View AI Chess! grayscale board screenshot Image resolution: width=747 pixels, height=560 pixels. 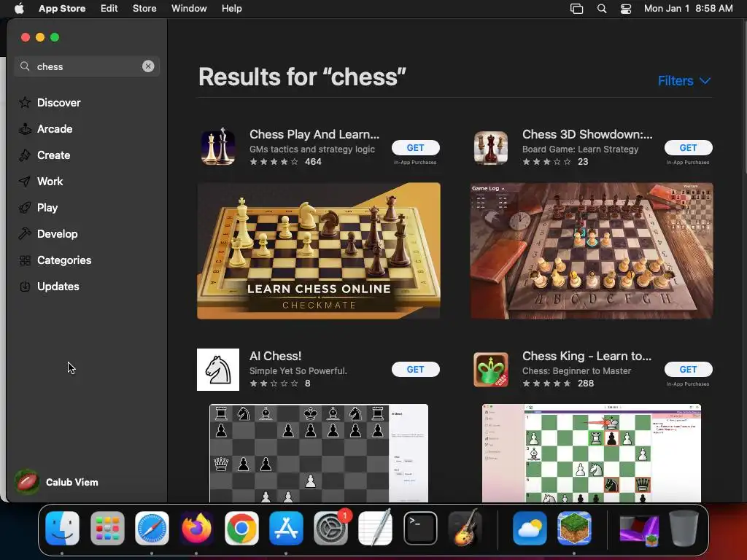point(319,453)
